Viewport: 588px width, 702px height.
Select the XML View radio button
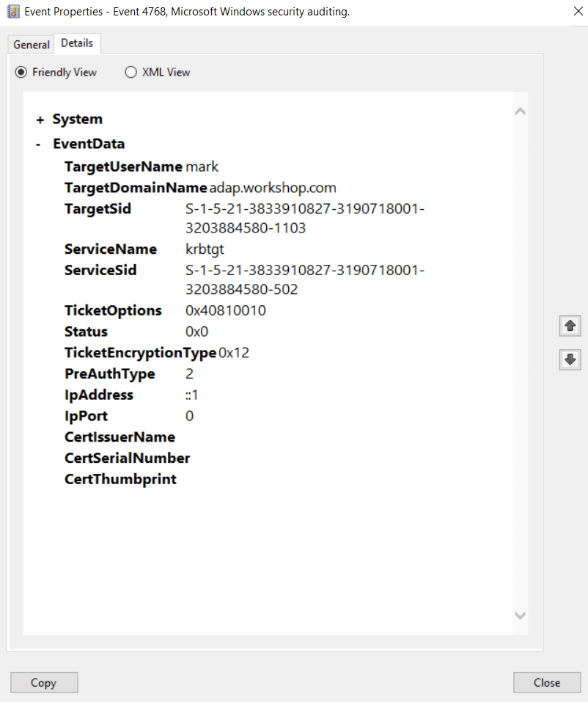[131, 72]
